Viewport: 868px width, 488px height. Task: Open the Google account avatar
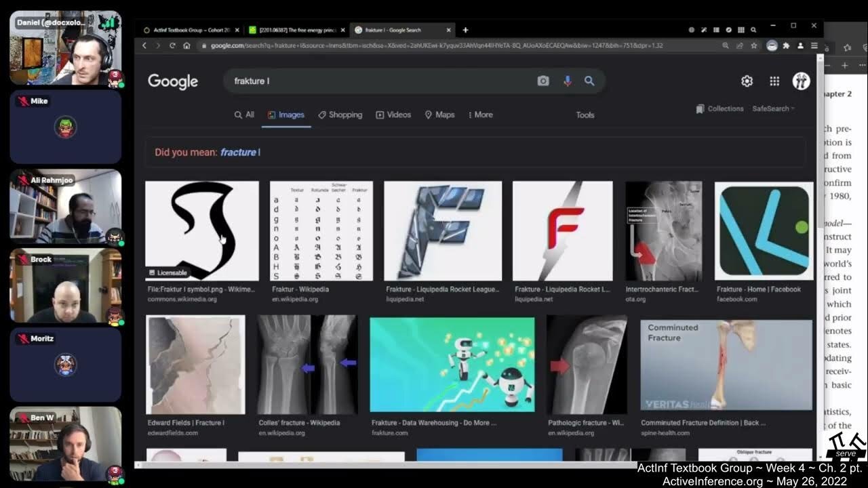pos(801,81)
